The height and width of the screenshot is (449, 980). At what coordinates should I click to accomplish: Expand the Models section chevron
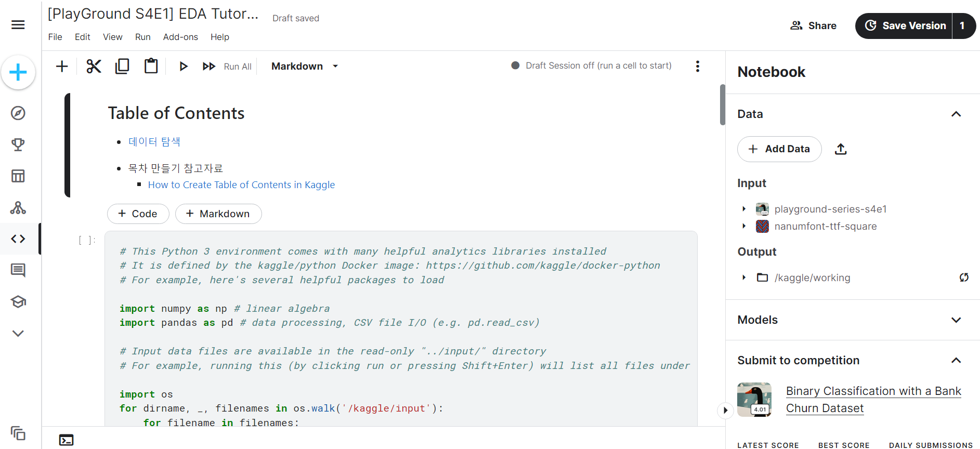point(956,320)
